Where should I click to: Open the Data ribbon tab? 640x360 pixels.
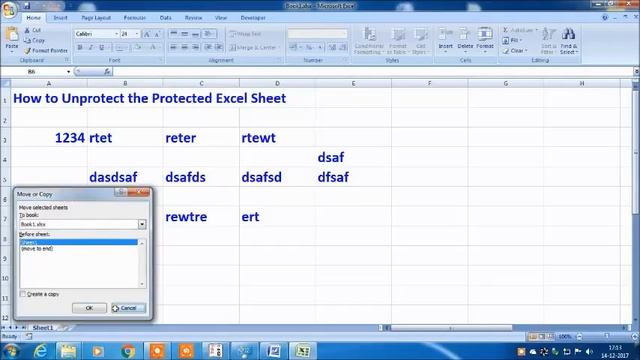pyautogui.click(x=165, y=18)
